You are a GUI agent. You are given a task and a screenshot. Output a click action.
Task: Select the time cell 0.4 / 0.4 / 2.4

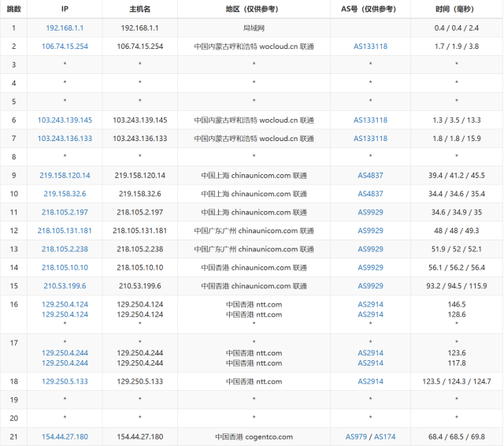(457, 28)
